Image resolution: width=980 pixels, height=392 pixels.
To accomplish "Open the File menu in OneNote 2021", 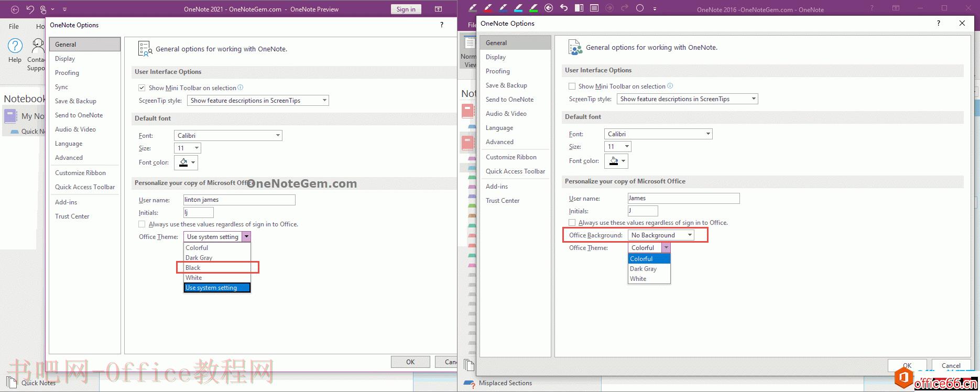I will click(x=14, y=26).
